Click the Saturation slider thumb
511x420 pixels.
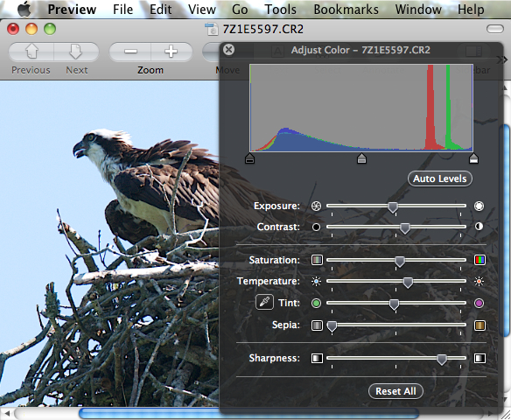[400, 261]
